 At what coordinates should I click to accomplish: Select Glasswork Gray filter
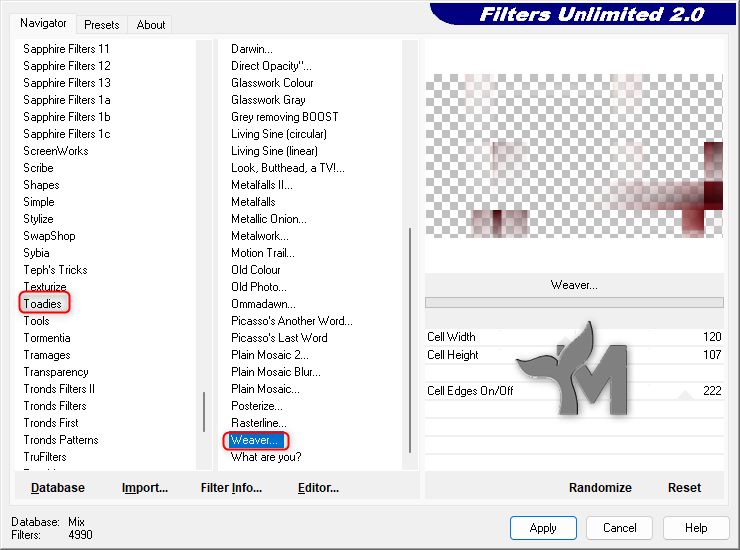click(x=268, y=100)
